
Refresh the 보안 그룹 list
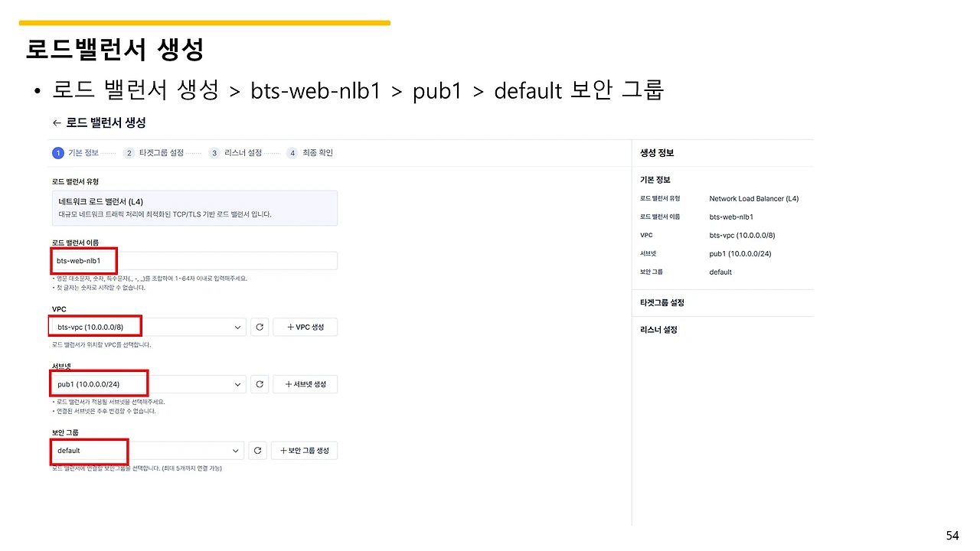pos(258,451)
